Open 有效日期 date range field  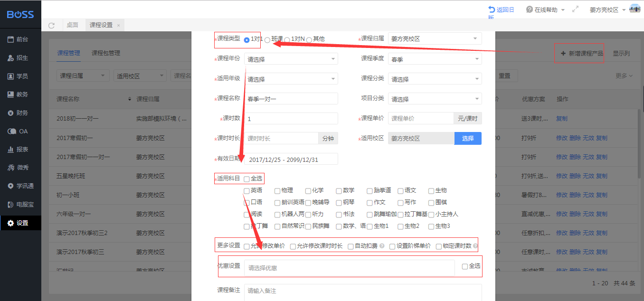(x=291, y=159)
